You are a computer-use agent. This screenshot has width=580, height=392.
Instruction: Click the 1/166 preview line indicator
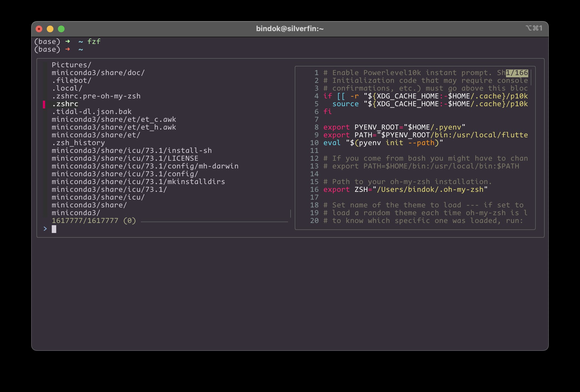coord(517,73)
